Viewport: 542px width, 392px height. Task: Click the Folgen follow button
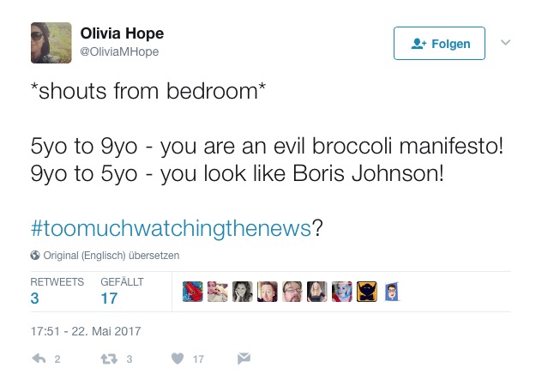[x=439, y=44]
